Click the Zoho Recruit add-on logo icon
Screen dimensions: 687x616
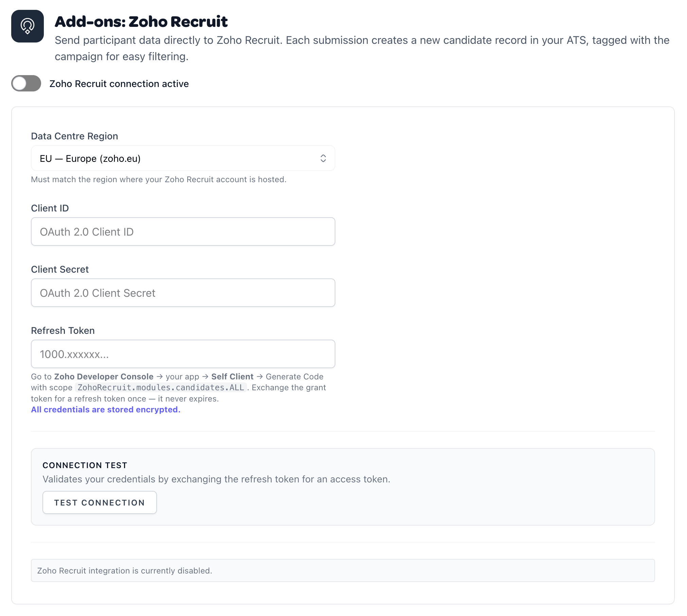[28, 26]
